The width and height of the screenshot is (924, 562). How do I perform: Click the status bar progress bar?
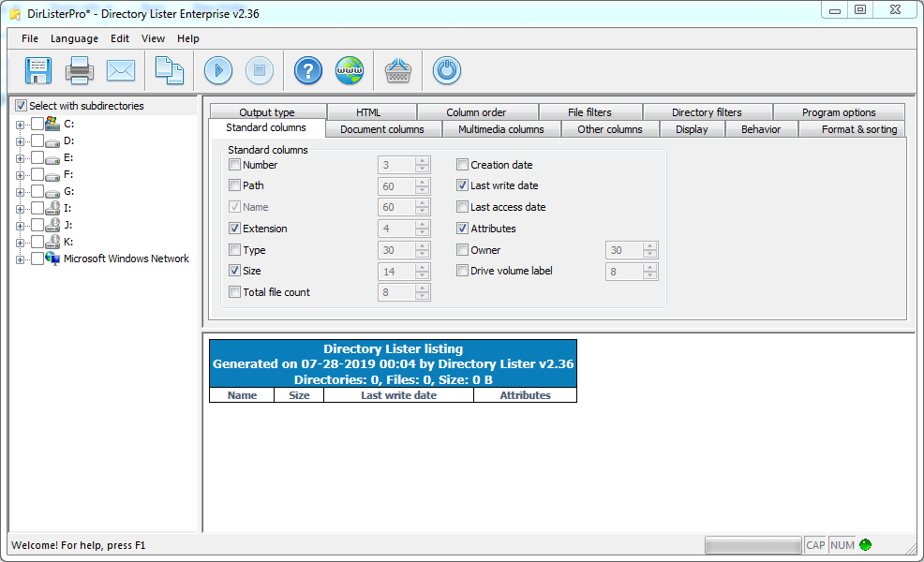(753, 545)
